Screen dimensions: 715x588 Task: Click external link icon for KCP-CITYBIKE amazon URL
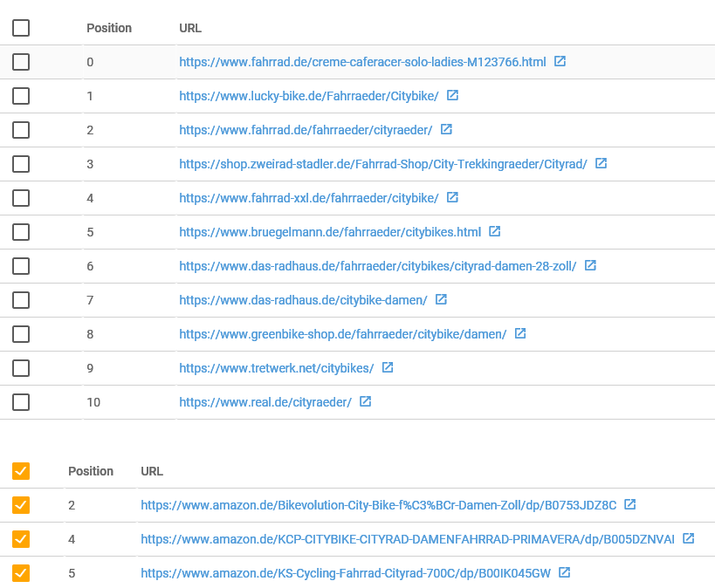point(689,539)
